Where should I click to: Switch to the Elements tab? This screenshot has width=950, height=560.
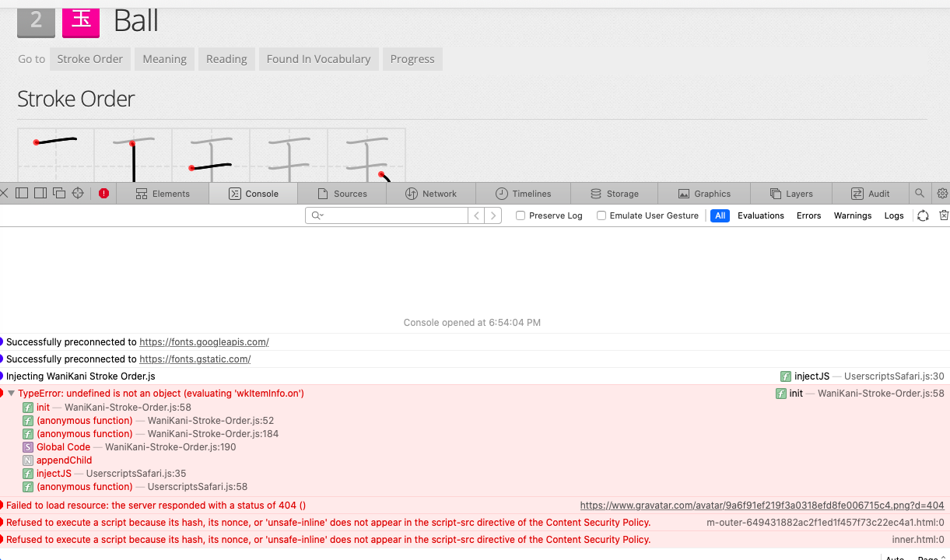click(163, 194)
